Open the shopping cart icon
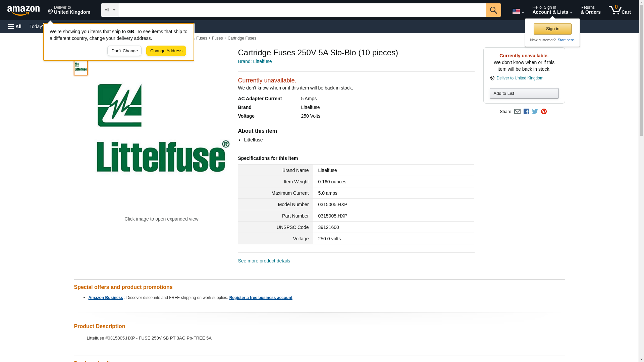This screenshot has width=644, height=362. [x=620, y=10]
